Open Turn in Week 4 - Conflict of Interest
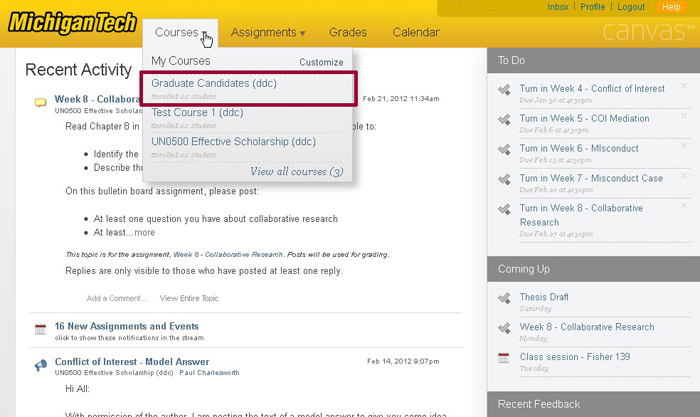Screen dimensions: 700x417 pyautogui.click(x=592, y=89)
